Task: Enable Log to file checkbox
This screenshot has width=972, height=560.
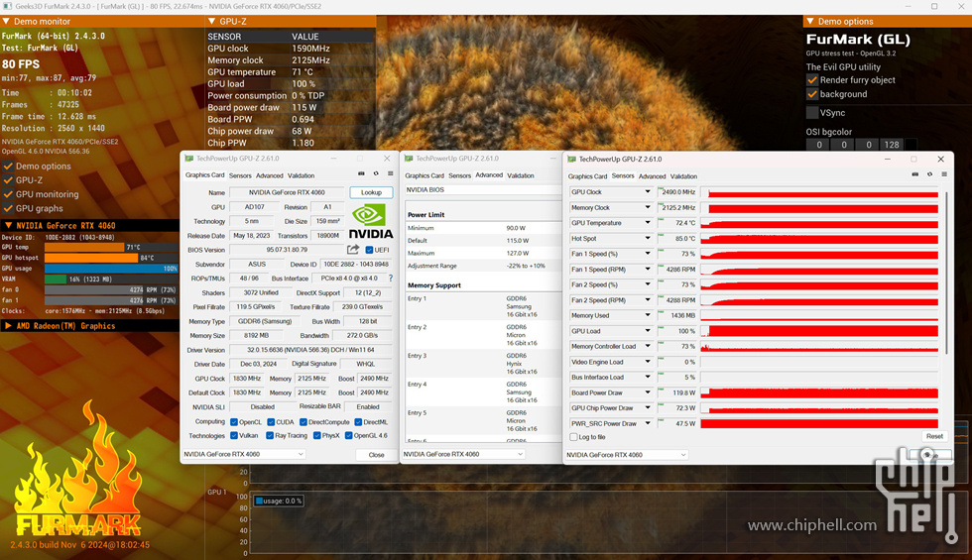Action: [573, 437]
